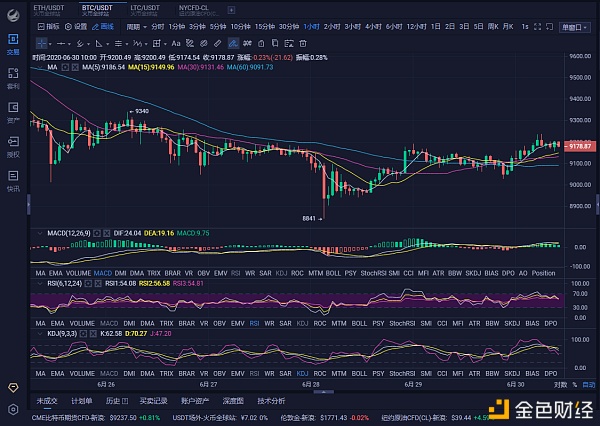Toggle the RSI(6,12,24) panel settings icon
Viewport: 600px width, 426px height.
87,283
